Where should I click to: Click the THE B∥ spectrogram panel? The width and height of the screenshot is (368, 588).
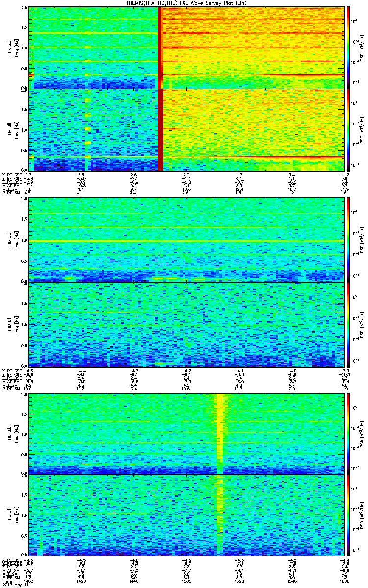click(186, 515)
